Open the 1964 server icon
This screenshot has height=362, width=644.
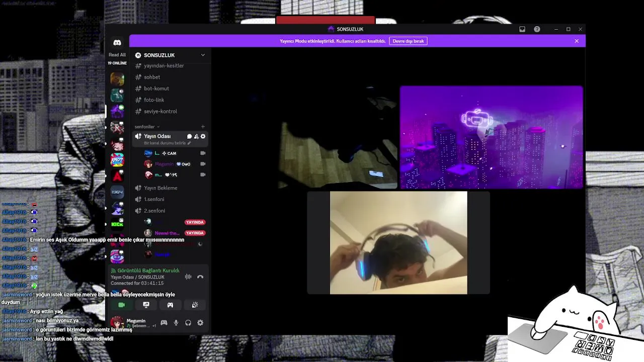click(x=117, y=192)
